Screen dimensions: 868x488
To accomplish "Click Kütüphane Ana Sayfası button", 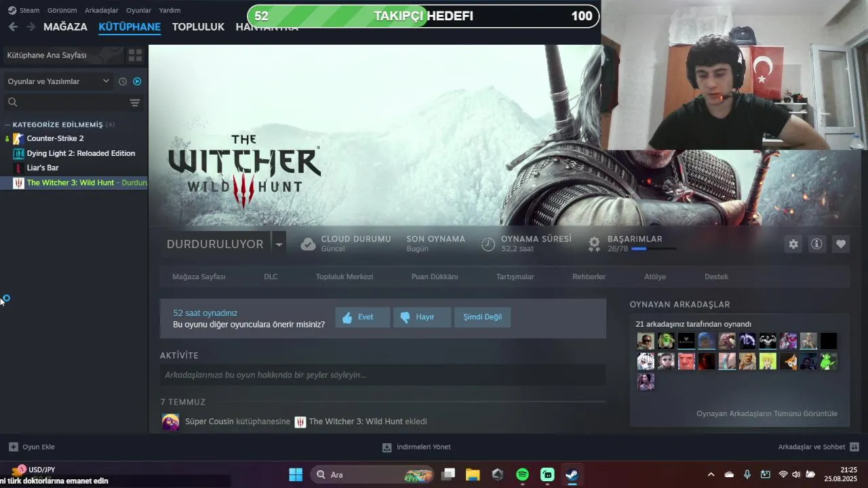I will coord(64,55).
